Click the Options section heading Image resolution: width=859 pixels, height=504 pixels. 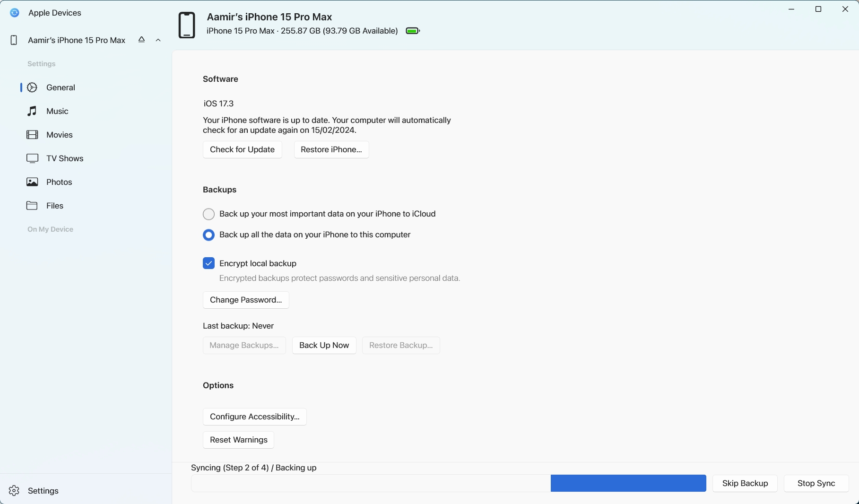coord(218,385)
